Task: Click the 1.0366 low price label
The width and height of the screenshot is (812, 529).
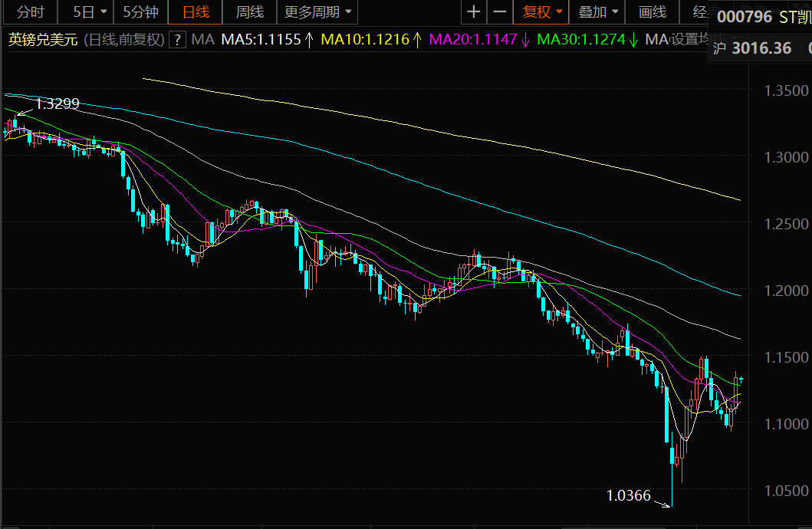Action: [628, 495]
